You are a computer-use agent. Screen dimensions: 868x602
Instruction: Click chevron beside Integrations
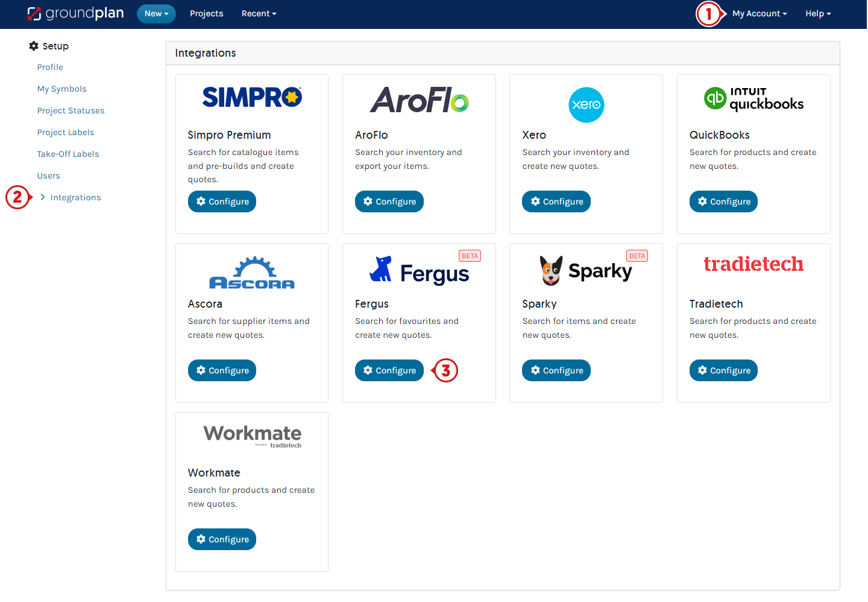[x=43, y=197]
